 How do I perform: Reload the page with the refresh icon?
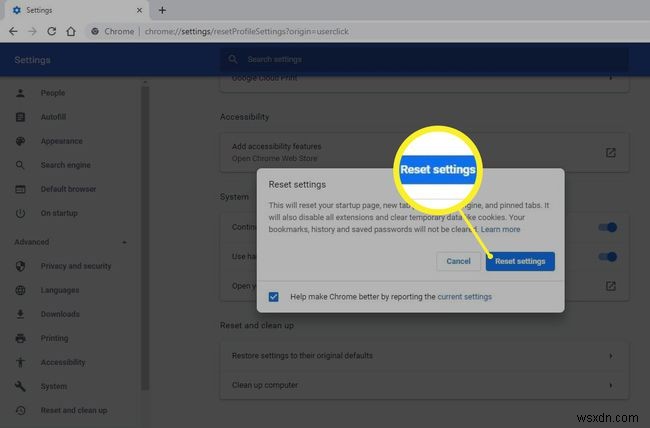[x=51, y=32]
